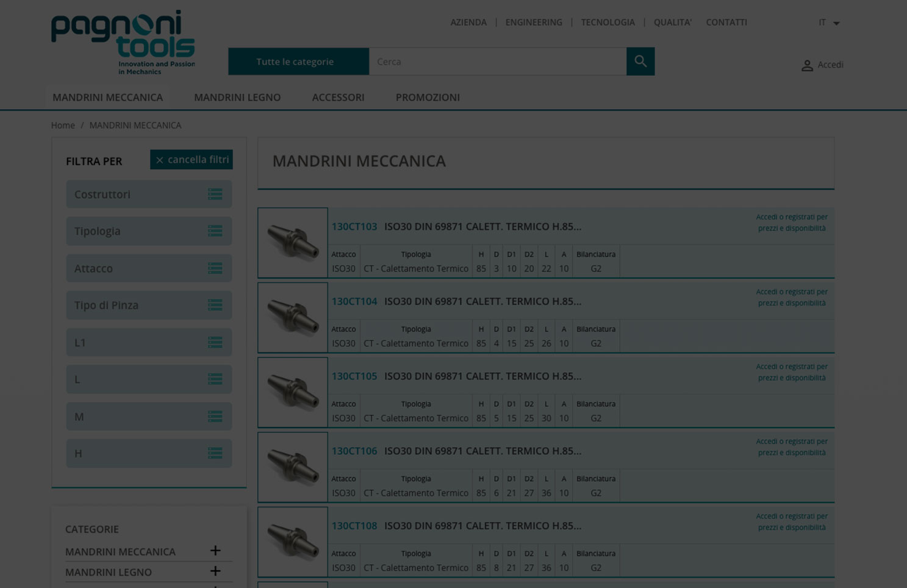Expand the MANDRINI MECCANICA category

pyautogui.click(x=215, y=550)
